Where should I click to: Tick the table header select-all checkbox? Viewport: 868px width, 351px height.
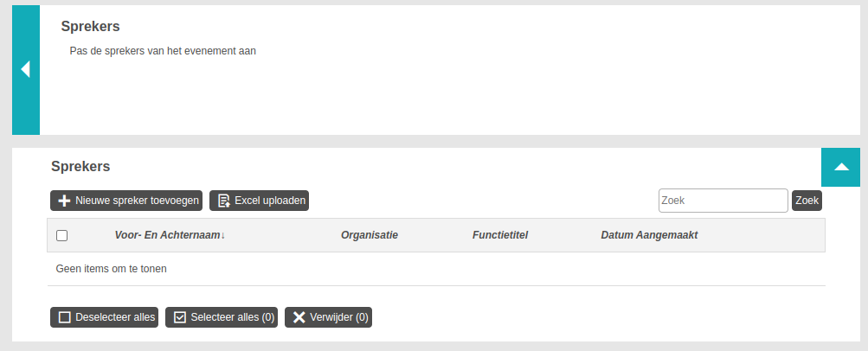click(x=62, y=235)
